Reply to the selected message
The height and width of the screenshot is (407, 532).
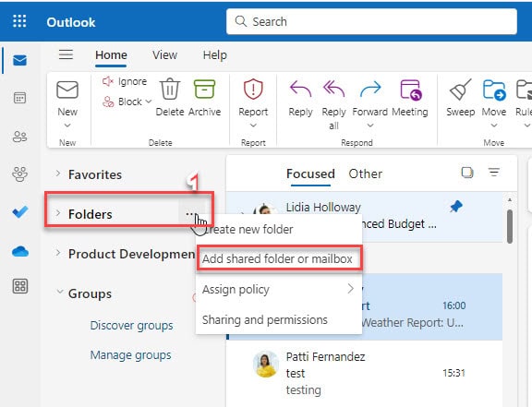point(300,99)
